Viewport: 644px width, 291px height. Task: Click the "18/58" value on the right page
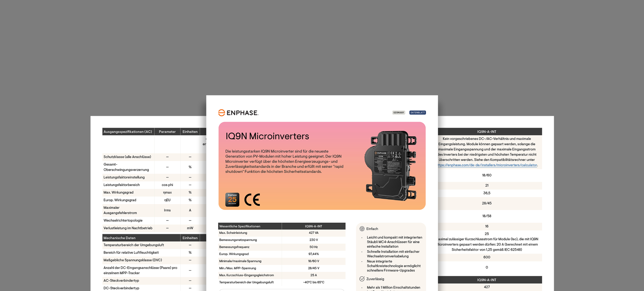487,216
